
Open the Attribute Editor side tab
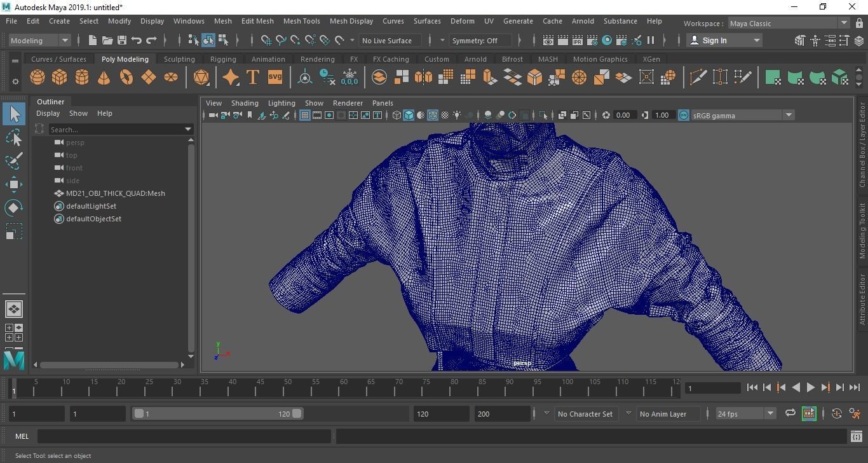[x=862, y=299]
